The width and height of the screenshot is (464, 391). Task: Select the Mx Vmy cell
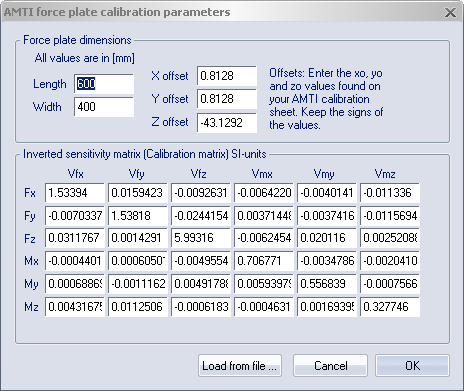[327, 261]
